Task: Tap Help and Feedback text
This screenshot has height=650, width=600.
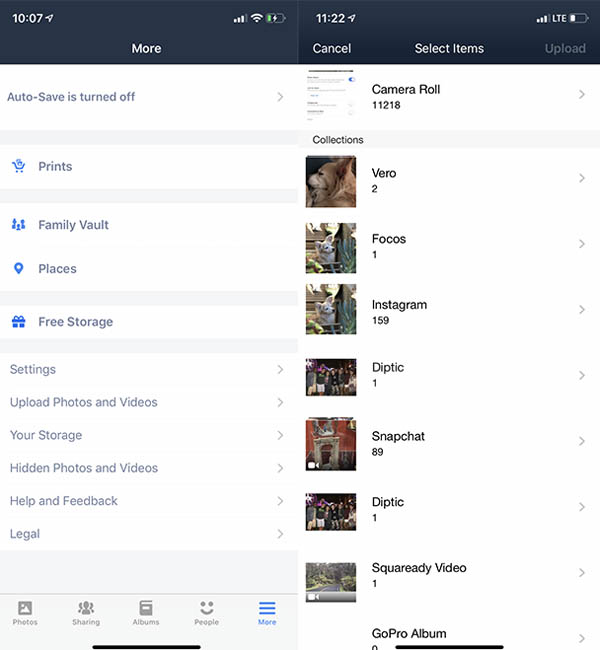Action: [64, 501]
